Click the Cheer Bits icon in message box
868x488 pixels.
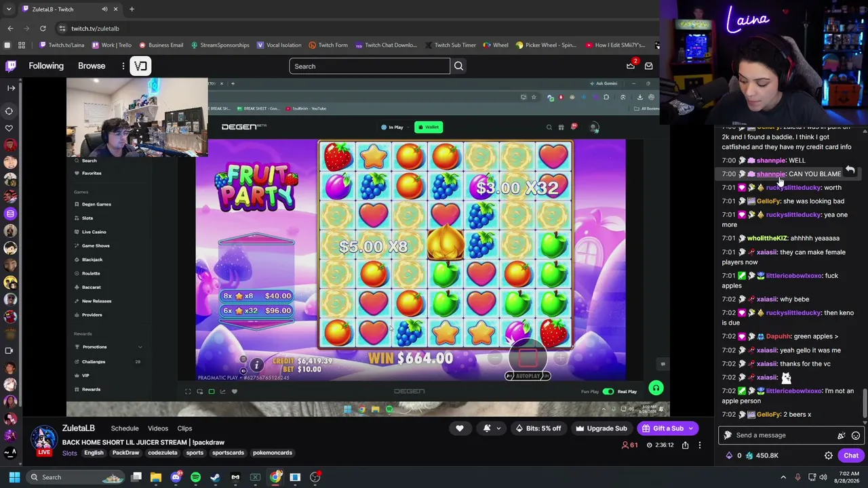(x=842, y=436)
